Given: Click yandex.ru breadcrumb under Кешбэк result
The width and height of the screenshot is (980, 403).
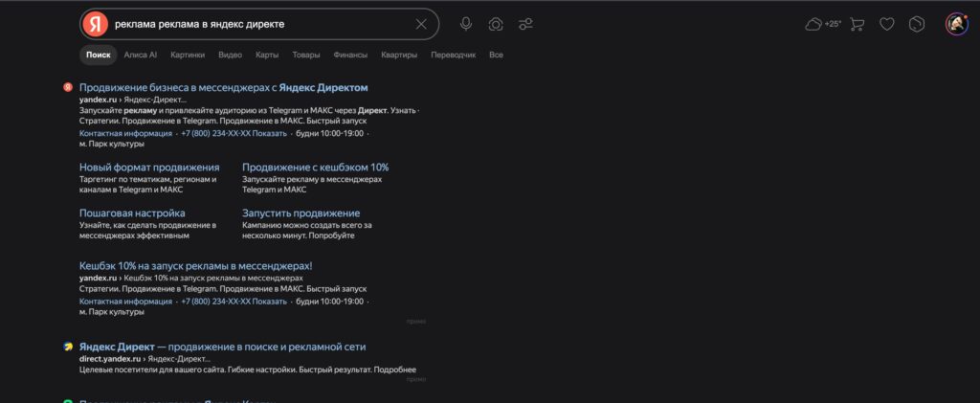Looking at the screenshot, I should coord(99,278).
